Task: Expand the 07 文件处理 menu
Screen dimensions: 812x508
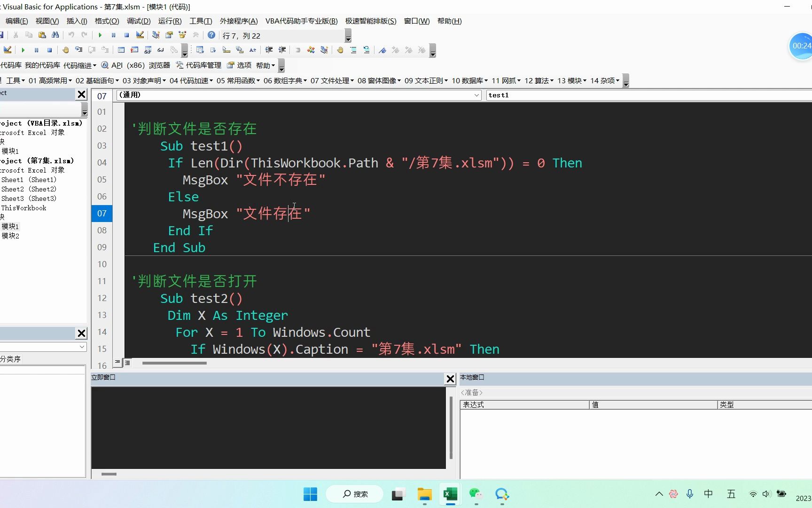Action: tap(332, 80)
